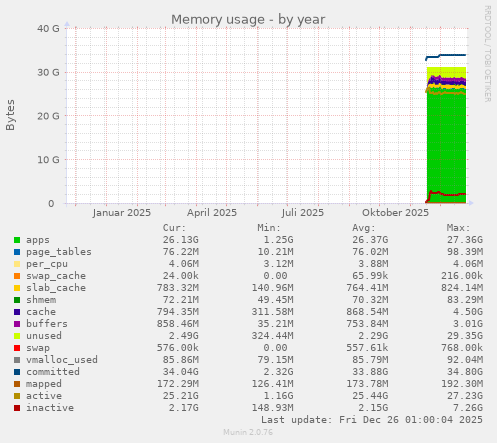Click the 'page_tables' legend label
Viewport: 497px width, 443px height.
click(59, 252)
